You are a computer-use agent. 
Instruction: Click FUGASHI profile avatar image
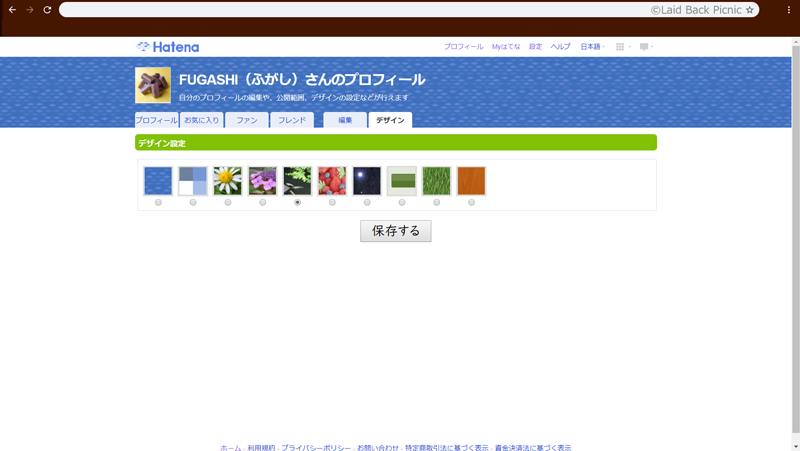click(153, 85)
